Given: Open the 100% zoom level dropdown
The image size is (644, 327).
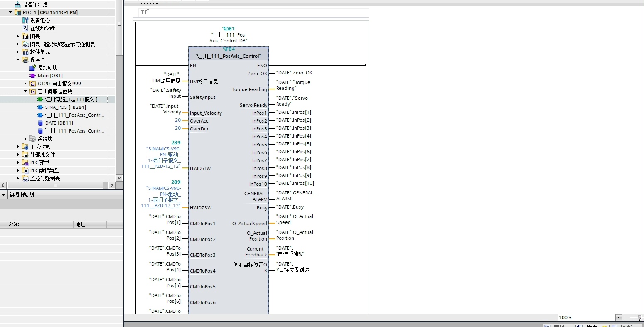Looking at the screenshot, I should pos(619,317).
